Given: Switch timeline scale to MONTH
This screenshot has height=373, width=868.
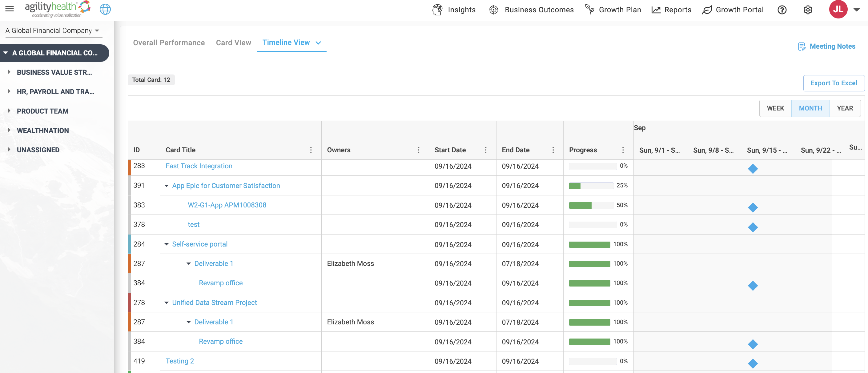Looking at the screenshot, I should point(810,108).
